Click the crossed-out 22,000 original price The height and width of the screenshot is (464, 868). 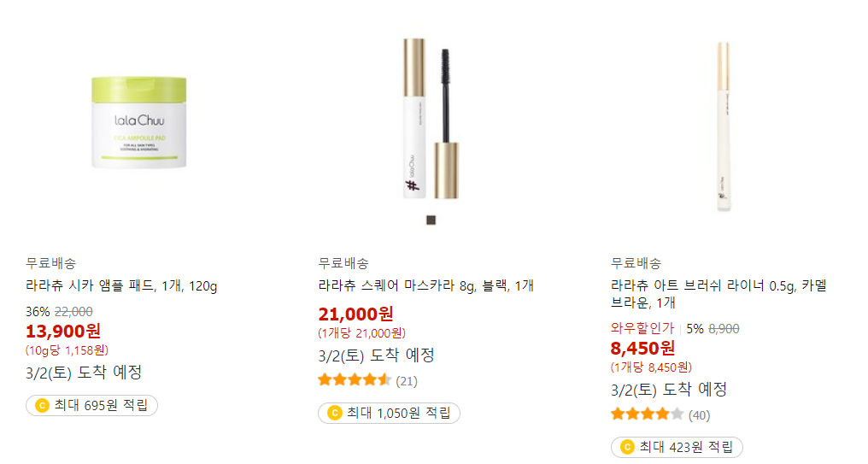[73, 312]
